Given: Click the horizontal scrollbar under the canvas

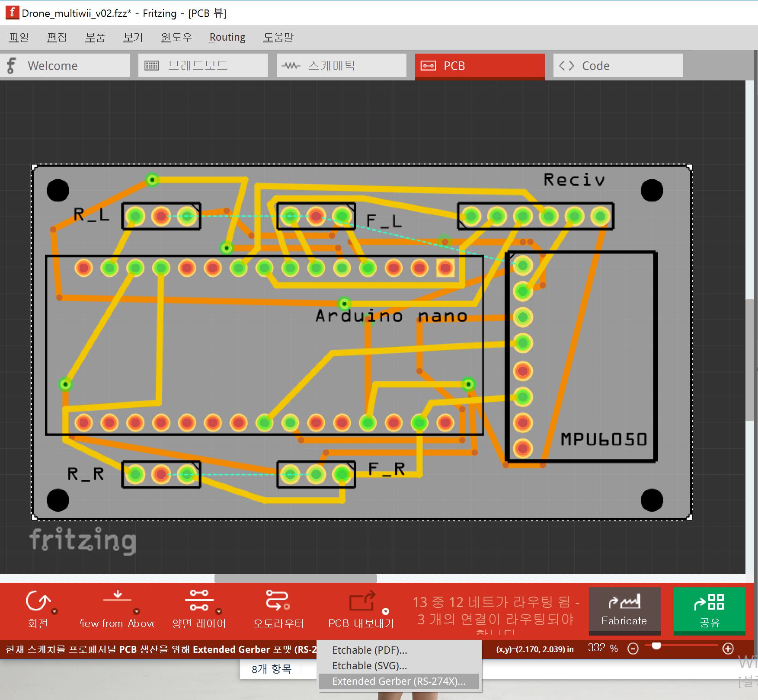Looking at the screenshot, I should pyautogui.click(x=296, y=579).
